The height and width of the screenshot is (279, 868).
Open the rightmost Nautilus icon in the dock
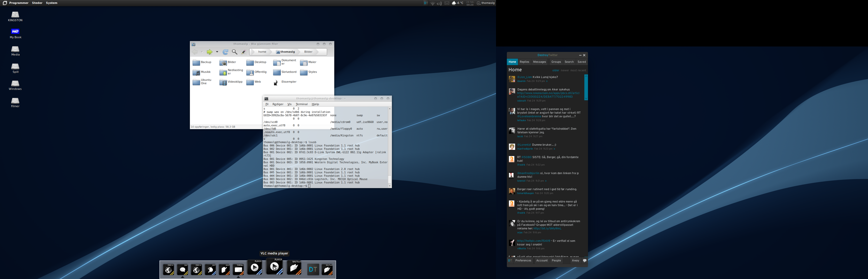pyautogui.click(x=327, y=269)
